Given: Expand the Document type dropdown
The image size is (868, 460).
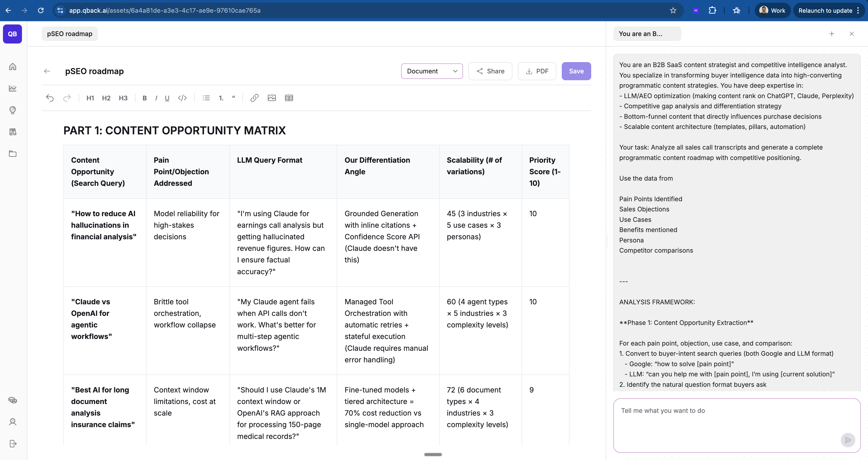Looking at the screenshot, I should [x=432, y=71].
